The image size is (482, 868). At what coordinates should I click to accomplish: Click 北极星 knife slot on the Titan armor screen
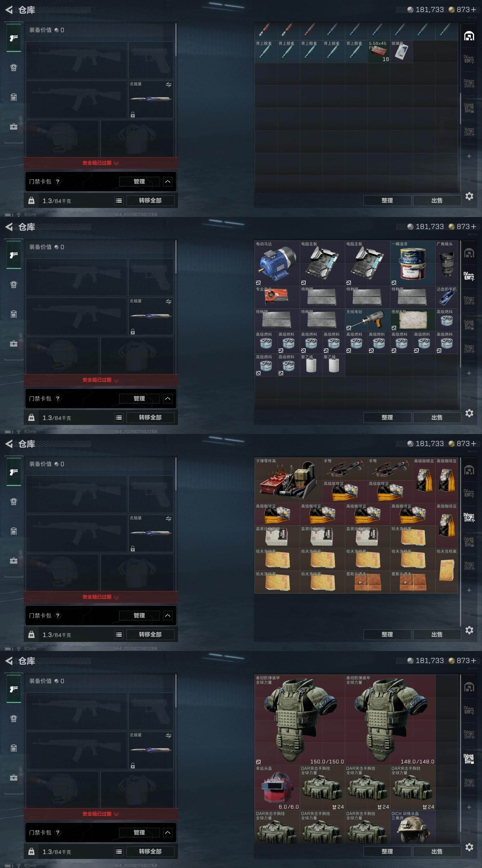click(x=151, y=750)
